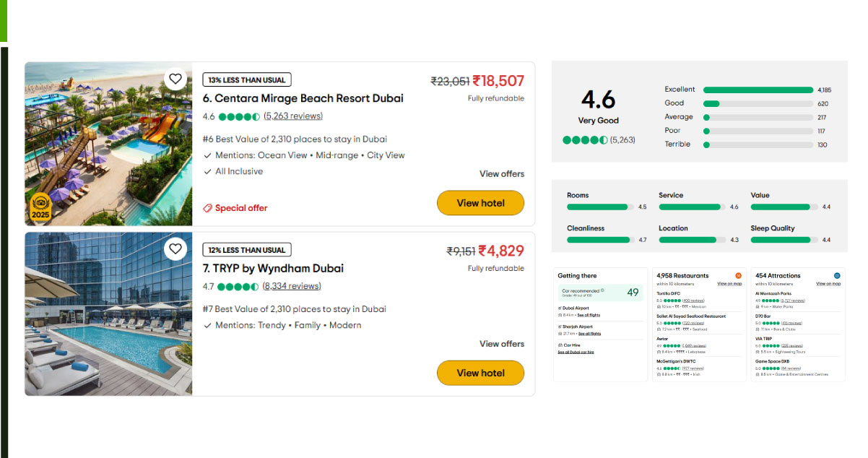Click the Special offer tag icon
Viewport: 868px width, 458px height.
(208, 208)
